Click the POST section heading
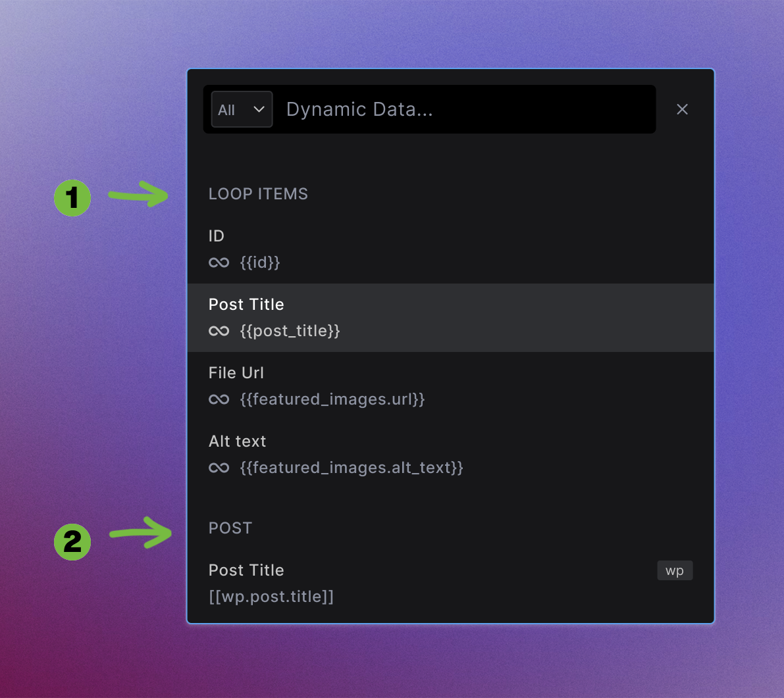This screenshot has height=698, width=784. point(230,528)
